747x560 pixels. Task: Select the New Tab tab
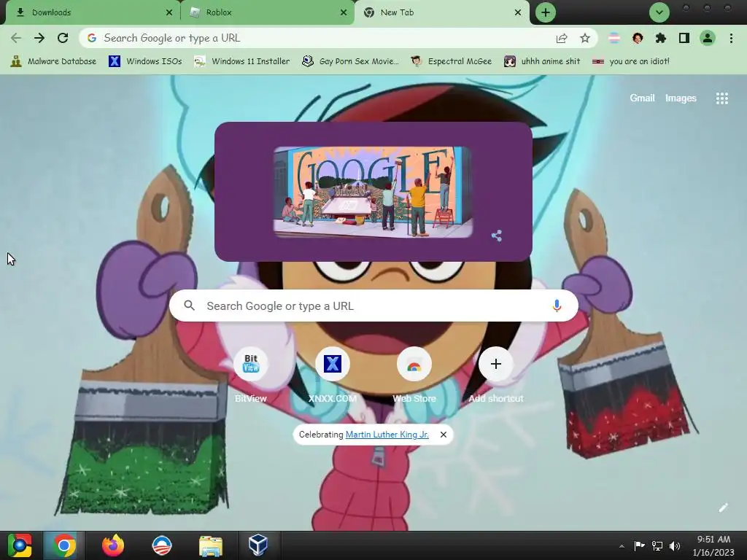(442, 12)
